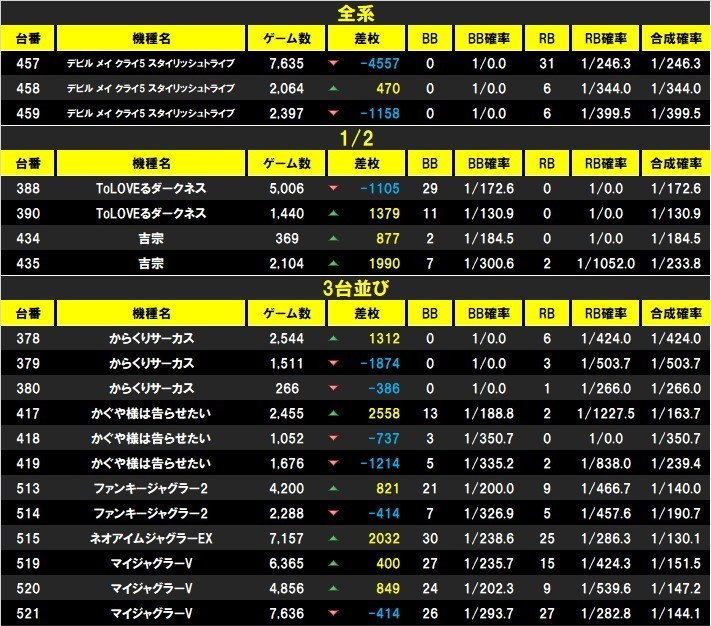Select difference value 2032
Viewport: 711px width, 626px height.
point(384,539)
